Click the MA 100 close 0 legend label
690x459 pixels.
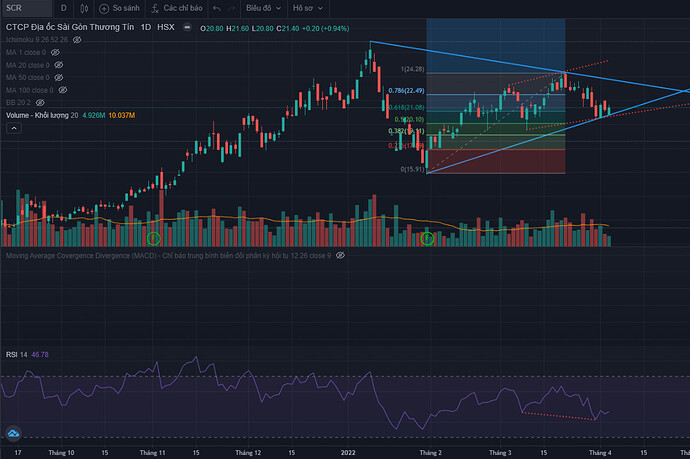click(29, 90)
